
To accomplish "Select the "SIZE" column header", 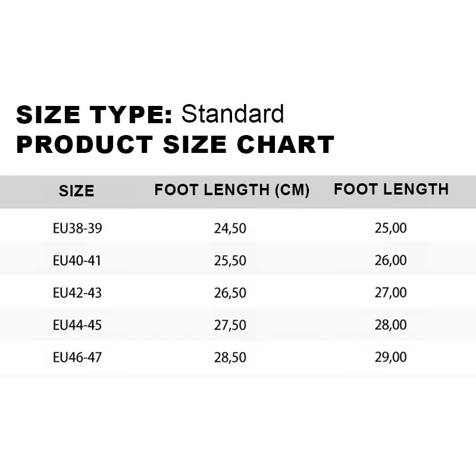I will (x=76, y=191).
